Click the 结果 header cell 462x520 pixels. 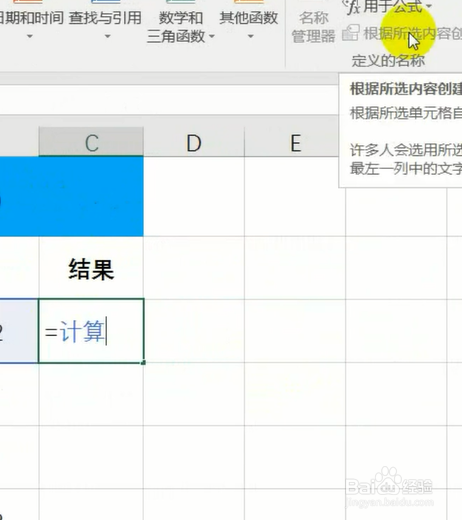click(91, 268)
